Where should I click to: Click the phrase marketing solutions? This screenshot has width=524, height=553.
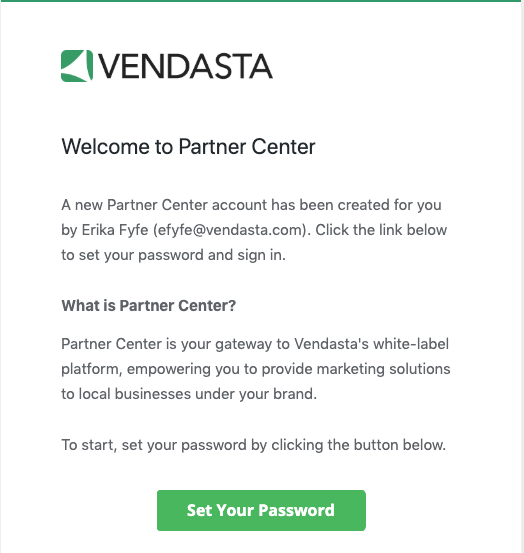tap(383, 369)
